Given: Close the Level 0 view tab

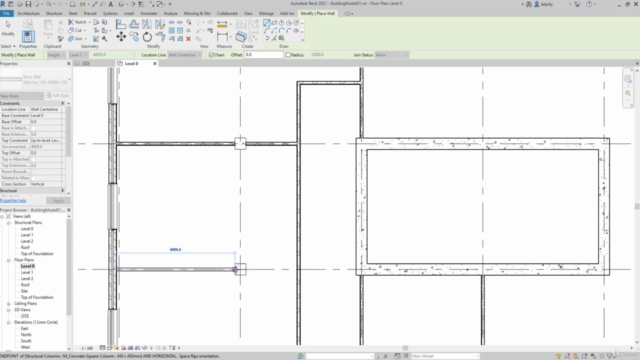Looking at the screenshot, I should click(155, 64).
